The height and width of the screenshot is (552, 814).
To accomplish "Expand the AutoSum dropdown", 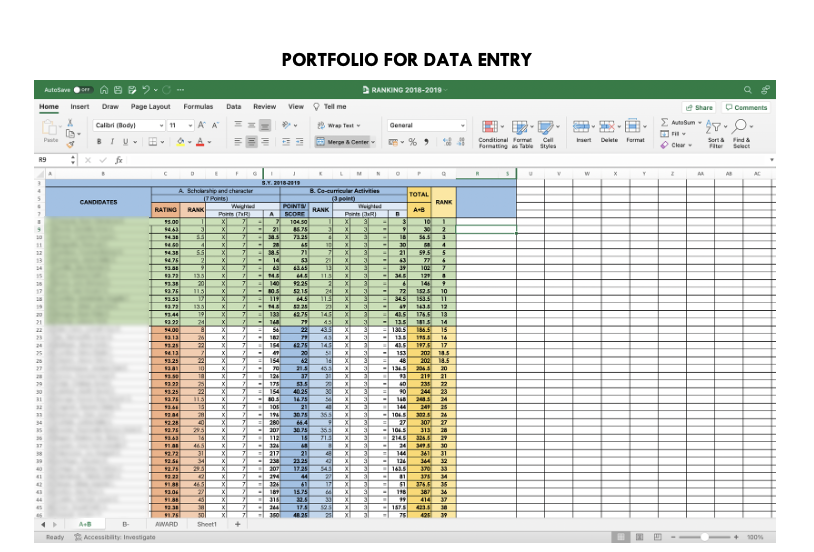I will click(700, 123).
